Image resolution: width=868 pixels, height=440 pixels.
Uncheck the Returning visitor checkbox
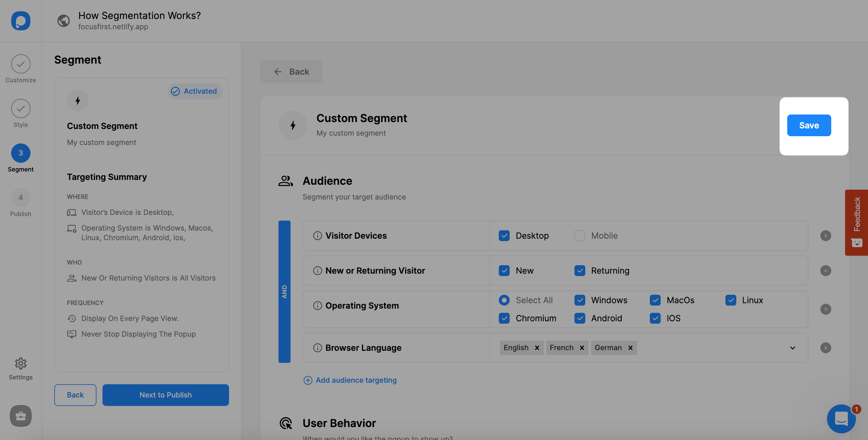(580, 271)
